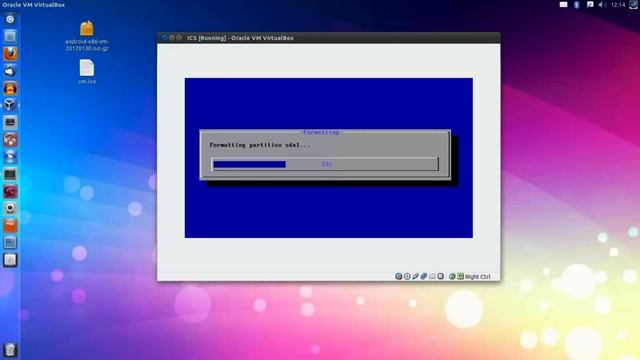This screenshot has height=360, width=640.
Task: Open the Bluetooth indicator in top panel
Action: [x=576, y=4]
